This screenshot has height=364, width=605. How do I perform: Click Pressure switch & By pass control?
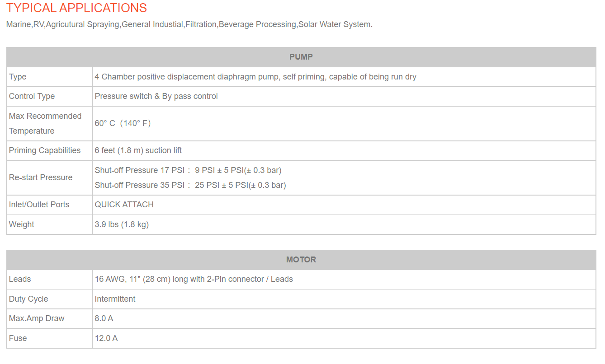click(x=156, y=96)
